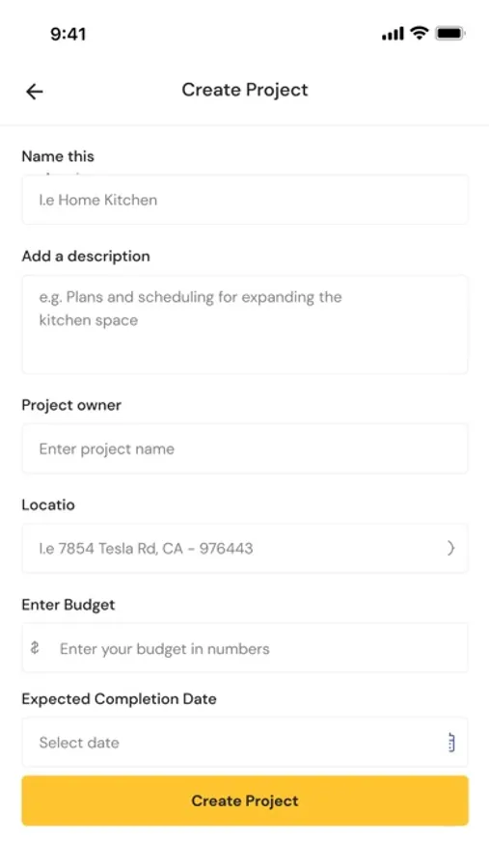Tap the Create Project page title
The width and height of the screenshot is (489, 868).
tap(245, 90)
